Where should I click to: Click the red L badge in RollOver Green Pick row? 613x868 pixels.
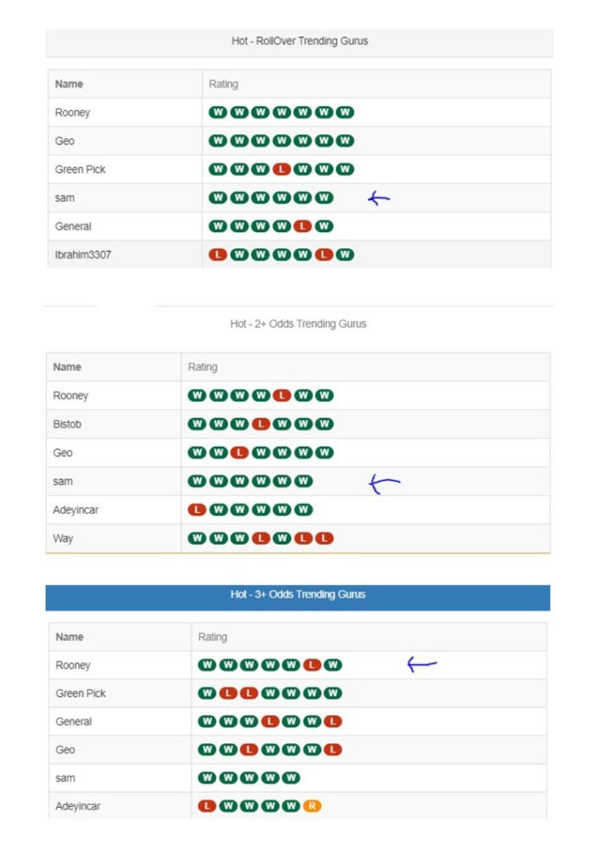[281, 170]
